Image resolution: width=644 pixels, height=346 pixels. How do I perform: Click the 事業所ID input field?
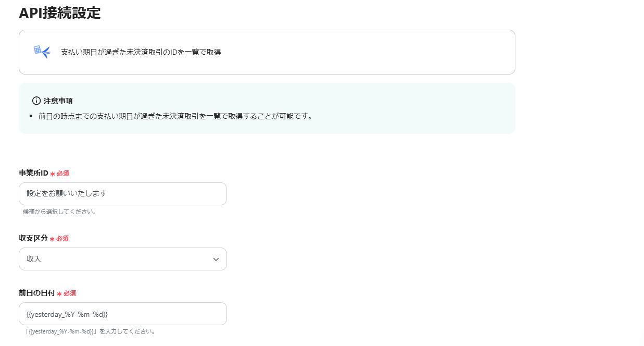coord(123,194)
